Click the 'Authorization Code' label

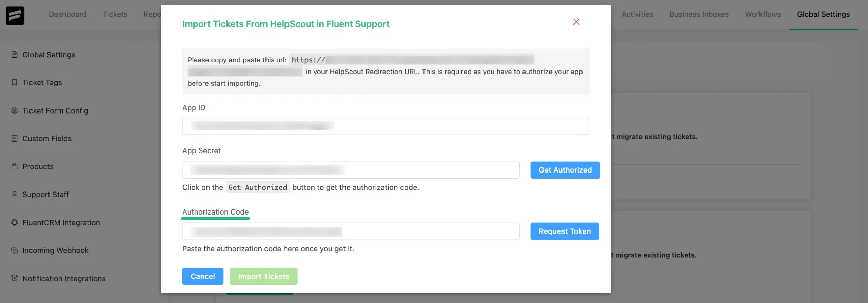point(215,212)
